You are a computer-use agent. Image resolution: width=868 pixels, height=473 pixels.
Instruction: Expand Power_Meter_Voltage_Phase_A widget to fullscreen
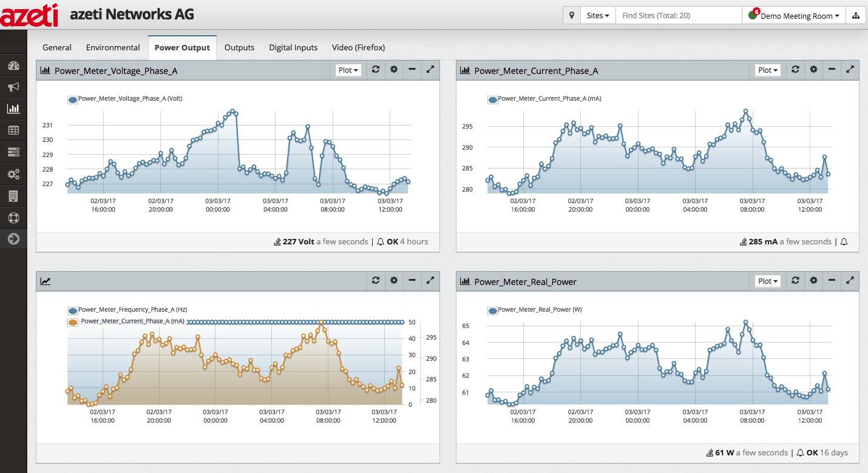click(x=430, y=70)
